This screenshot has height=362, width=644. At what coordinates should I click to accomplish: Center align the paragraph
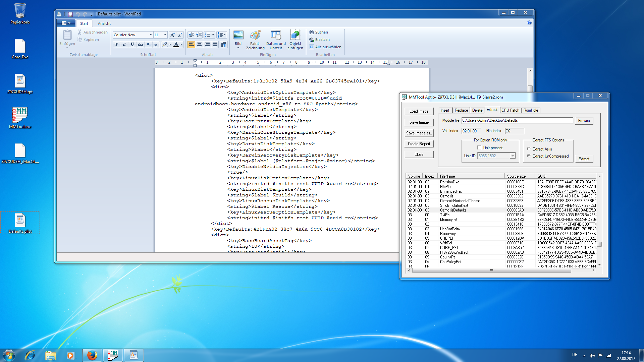(x=199, y=45)
